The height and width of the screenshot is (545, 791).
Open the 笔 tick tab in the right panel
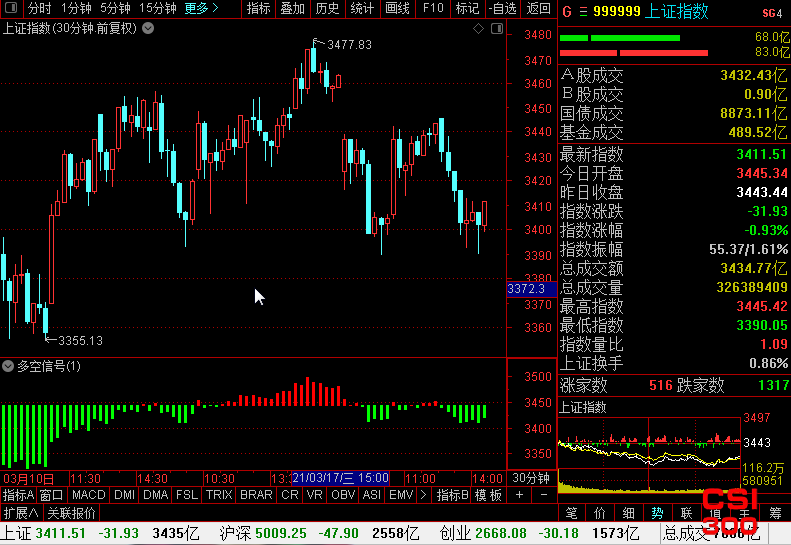click(572, 513)
